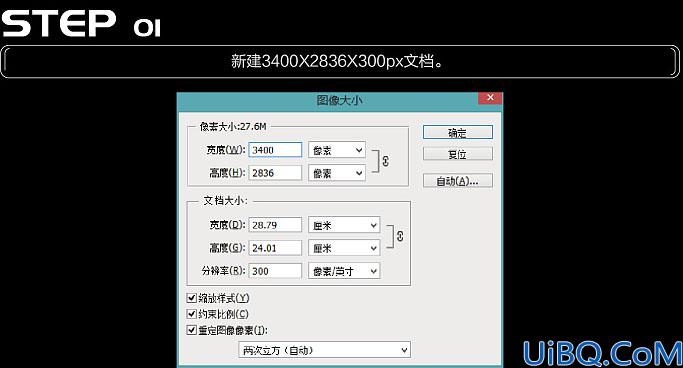Open the resolution unit dropdown 像素/英寸
The image size is (683, 368).
click(344, 271)
